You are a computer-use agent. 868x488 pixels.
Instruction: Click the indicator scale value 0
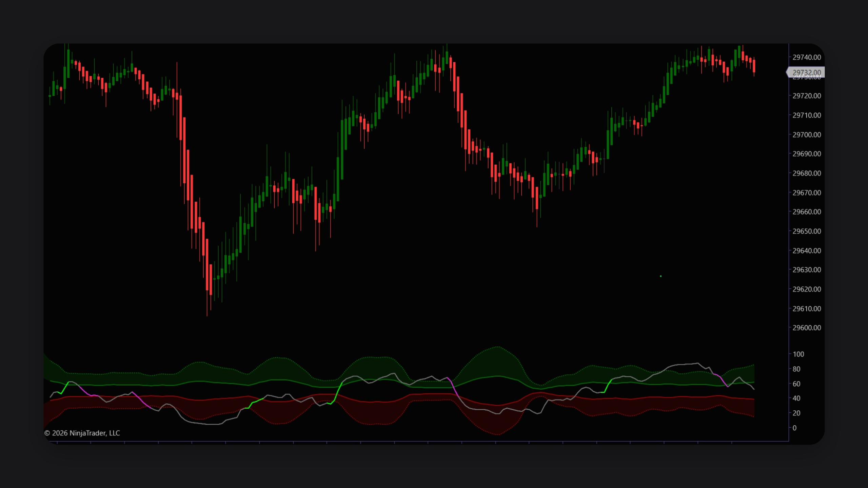click(x=794, y=428)
